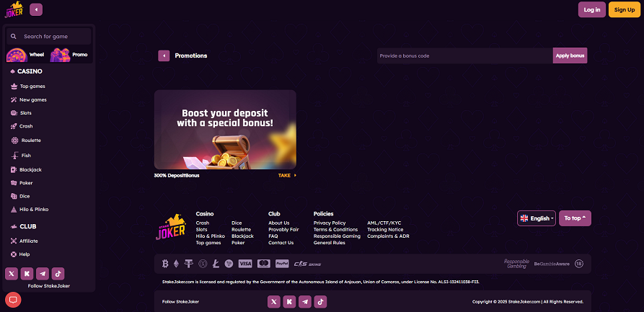Click the Dice icon in the sidebar
The height and width of the screenshot is (312, 644).
14,196
